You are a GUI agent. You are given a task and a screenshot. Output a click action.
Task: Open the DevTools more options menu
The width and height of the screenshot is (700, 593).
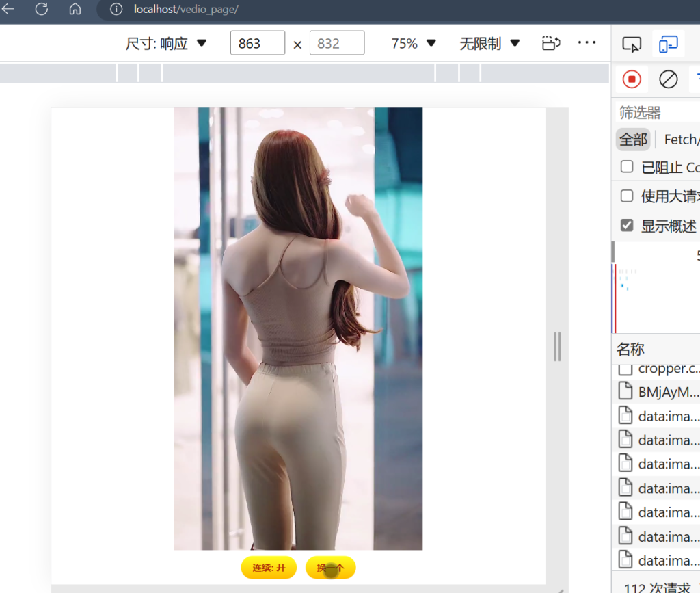coord(587,42)
